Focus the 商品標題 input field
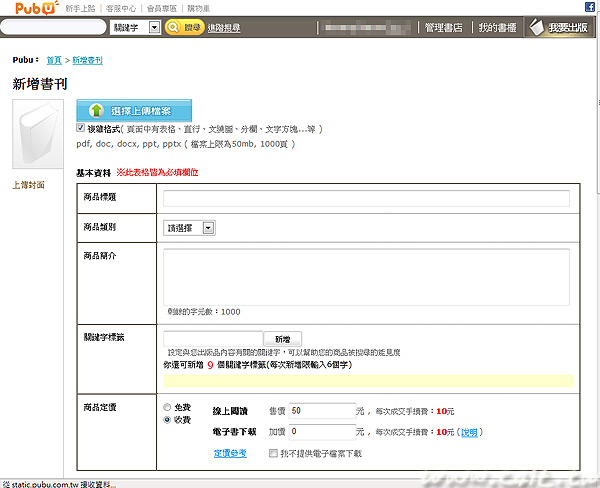 click(366, 199)
